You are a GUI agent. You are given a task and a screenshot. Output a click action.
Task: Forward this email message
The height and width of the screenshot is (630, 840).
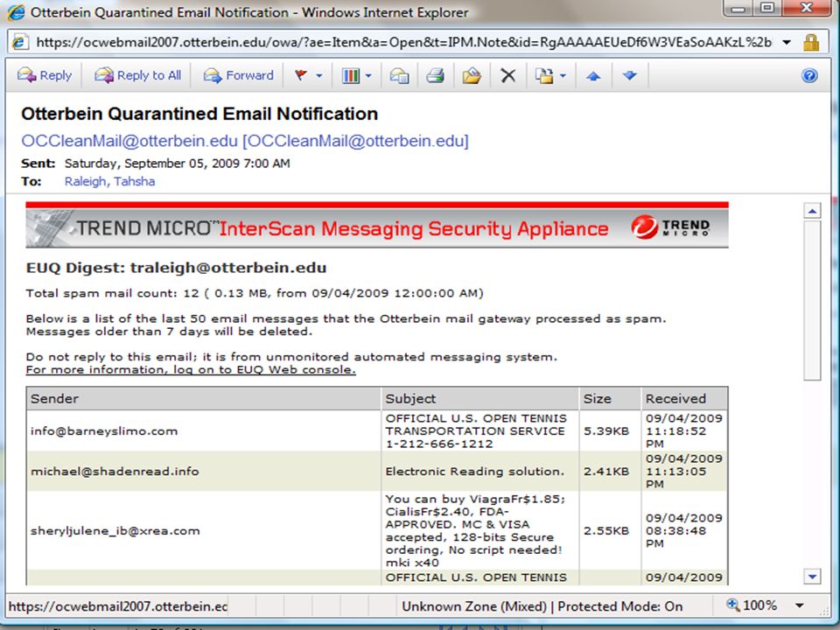[x=239, y=75]
